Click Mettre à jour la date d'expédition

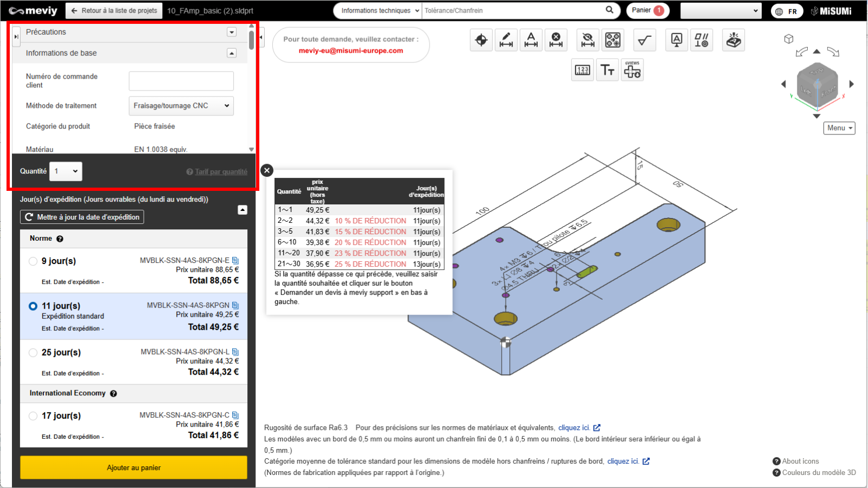tap(82, 217)
